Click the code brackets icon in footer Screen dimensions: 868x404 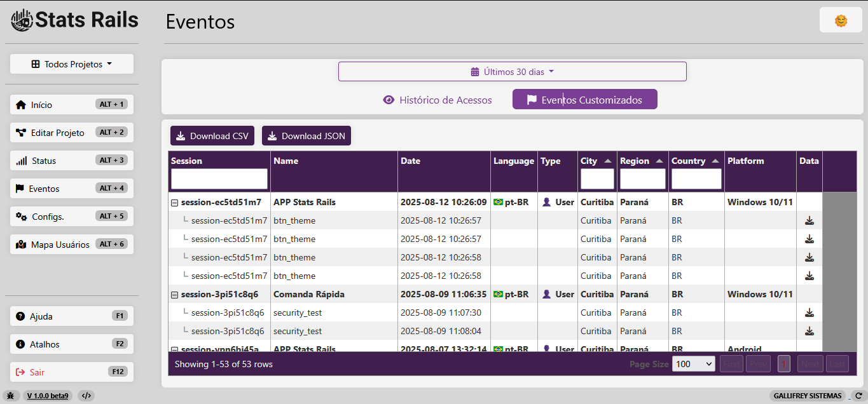pos(86,396)
